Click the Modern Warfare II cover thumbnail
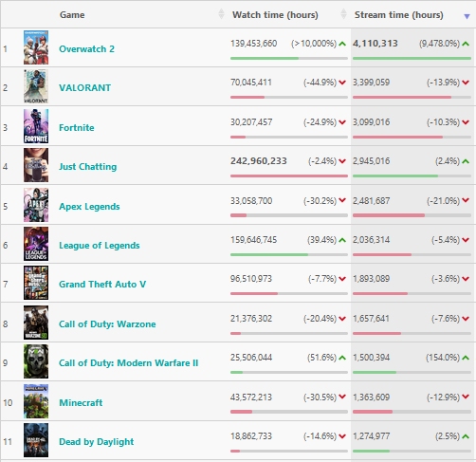Viewport: 476px width, 462px height. click(36, 361)
